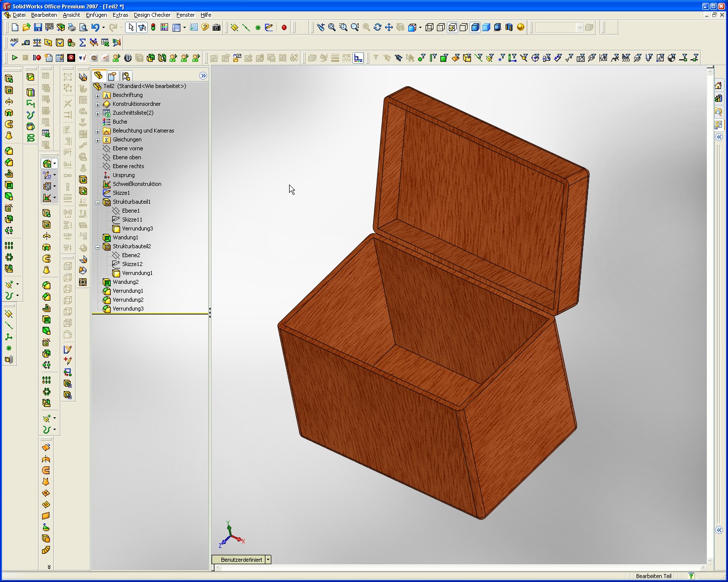The height and width of the screenshot is (582, 728).
Task: Click the Print icon in the toolbar
Action: point(72,28)
